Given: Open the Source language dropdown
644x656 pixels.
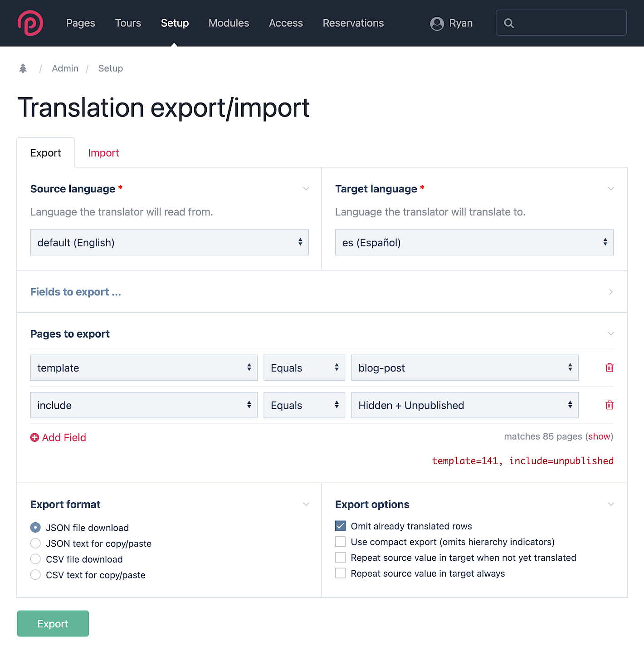Looking at the screenshot, I should tap(170, 243).
